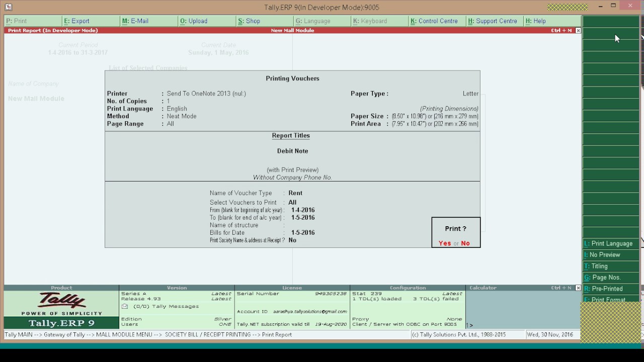Close the Print Report screen with X icon
Screen dimensions: 644x362
pos(578,31)
